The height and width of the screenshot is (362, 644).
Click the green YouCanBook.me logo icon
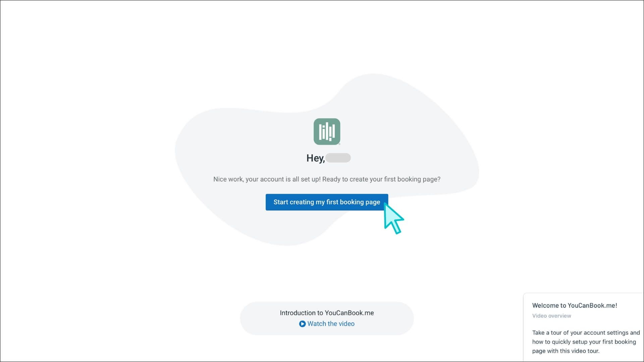point(327,131)
